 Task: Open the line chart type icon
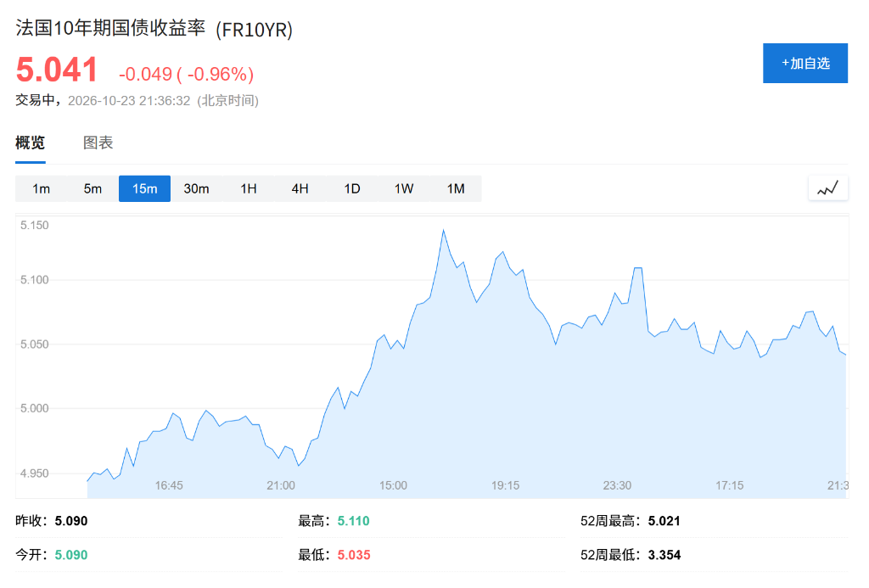(x=828, y=188)
